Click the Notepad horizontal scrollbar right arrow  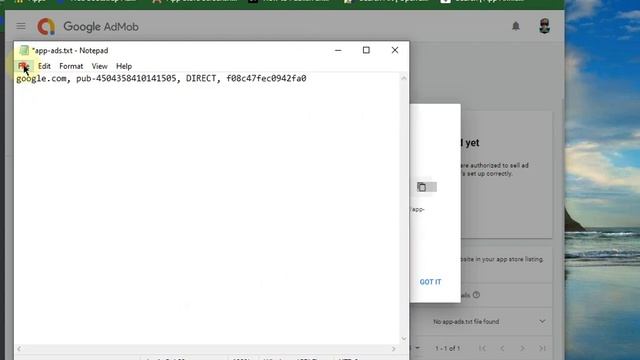click(x=393, y=349)
